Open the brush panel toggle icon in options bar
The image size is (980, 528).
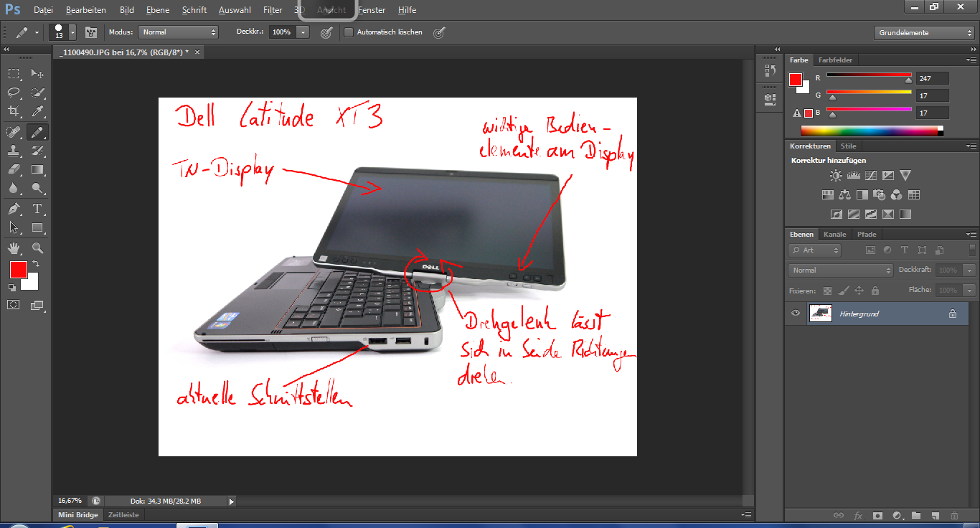point(91,32)
